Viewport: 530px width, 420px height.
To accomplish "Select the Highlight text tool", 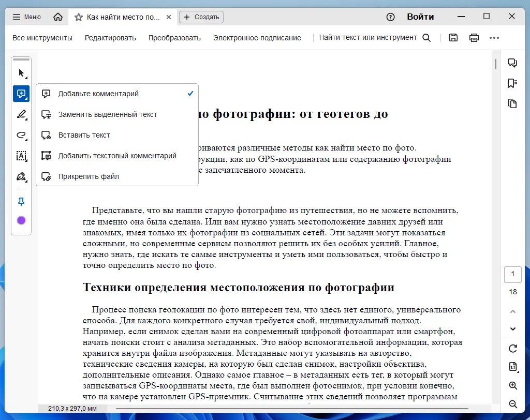I will click(21, 114).
